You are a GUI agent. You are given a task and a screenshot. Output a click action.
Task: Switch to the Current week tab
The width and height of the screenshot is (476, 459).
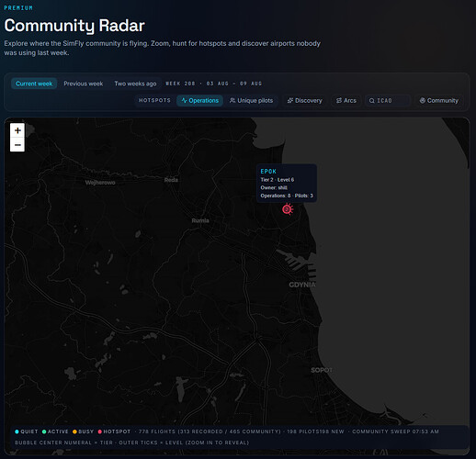click(34, 84)
